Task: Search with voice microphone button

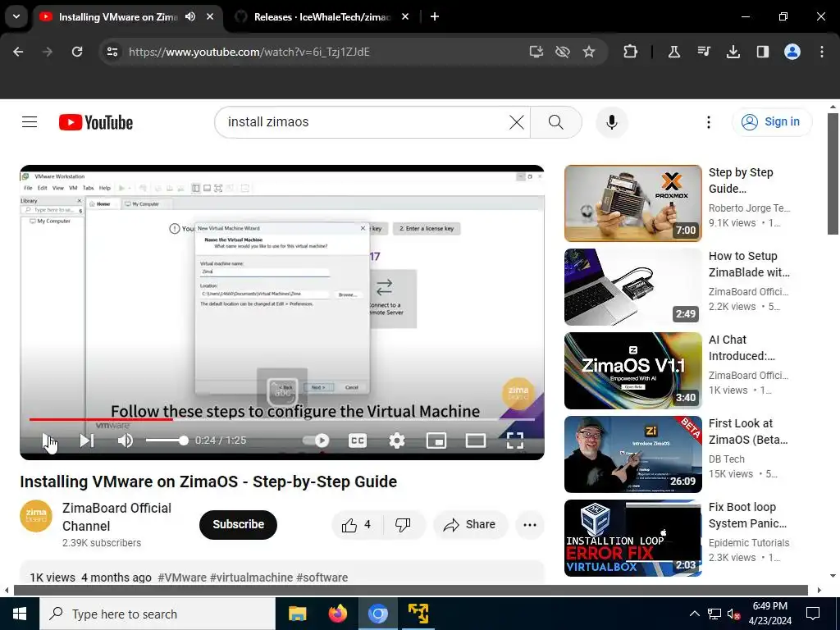Action: (612, 122)
